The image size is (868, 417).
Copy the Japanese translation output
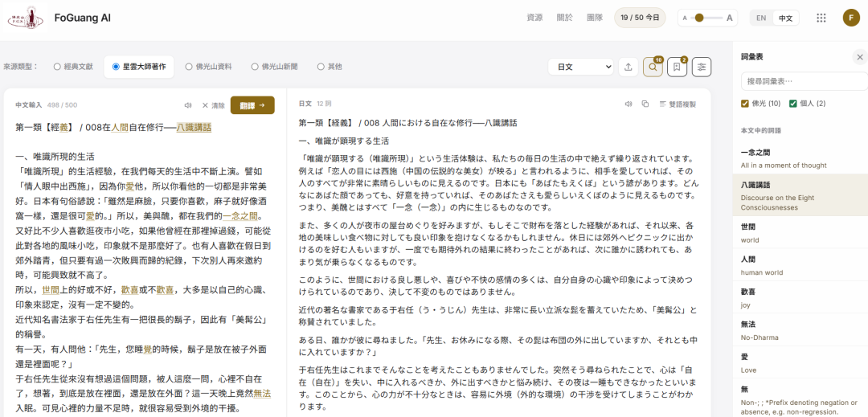(645, 104)
